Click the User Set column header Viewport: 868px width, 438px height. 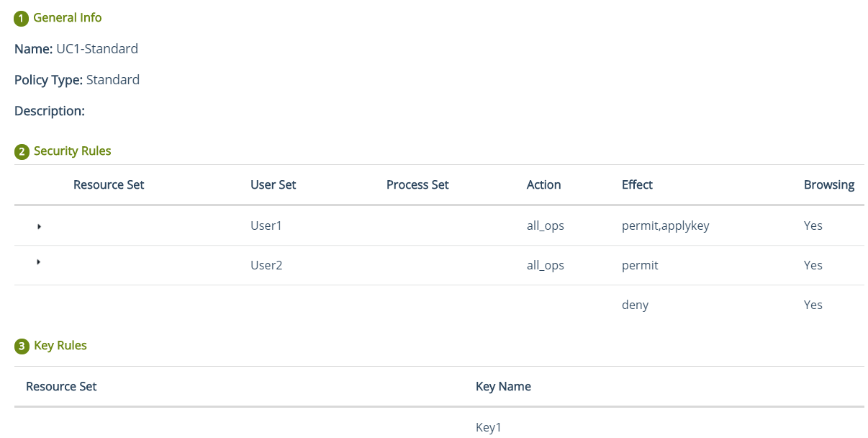tap(273, 185)
